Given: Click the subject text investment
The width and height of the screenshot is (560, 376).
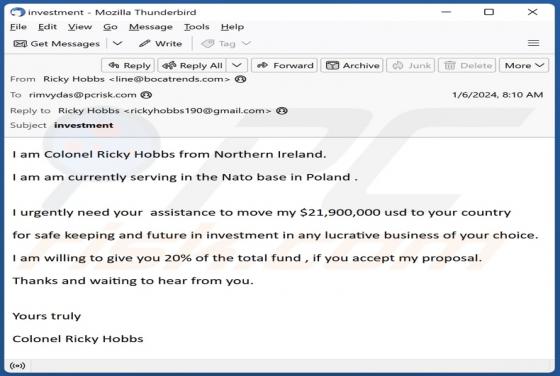Looking at the screenshot, I should tap(84, 125).
